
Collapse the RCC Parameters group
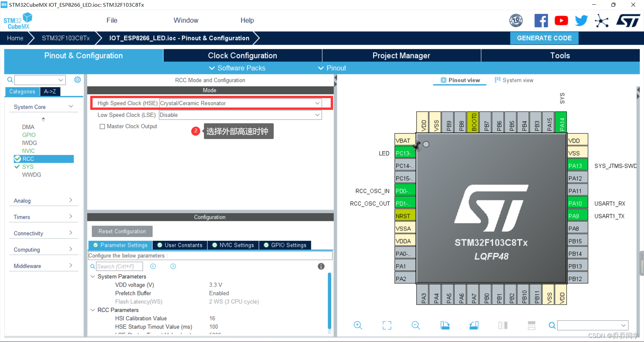93,310
